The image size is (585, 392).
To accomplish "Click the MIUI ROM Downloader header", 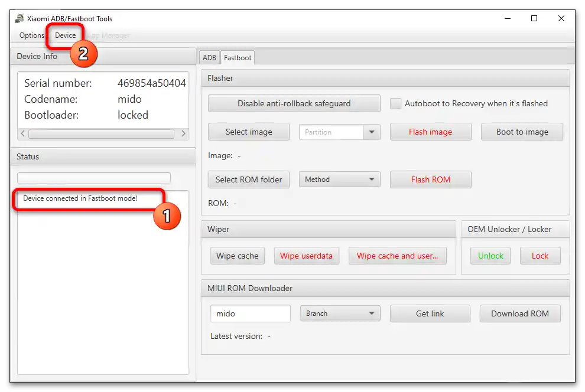I will tap(385, 289).
